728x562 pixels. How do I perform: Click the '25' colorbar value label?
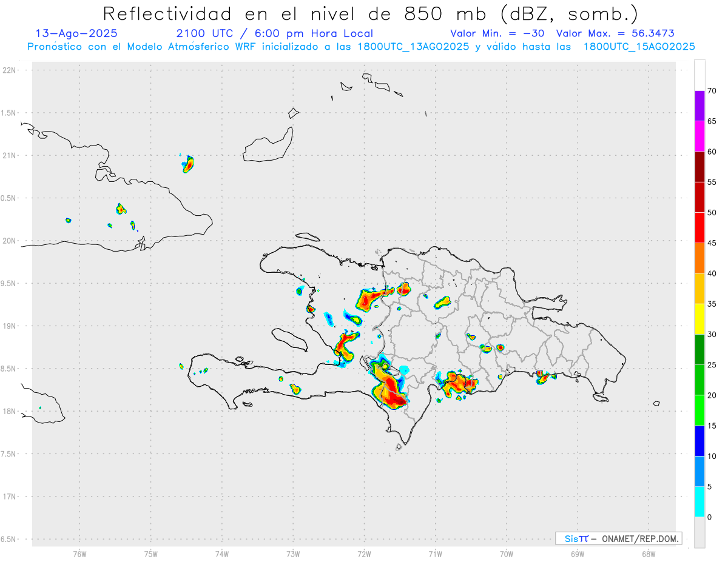point(712,365)
